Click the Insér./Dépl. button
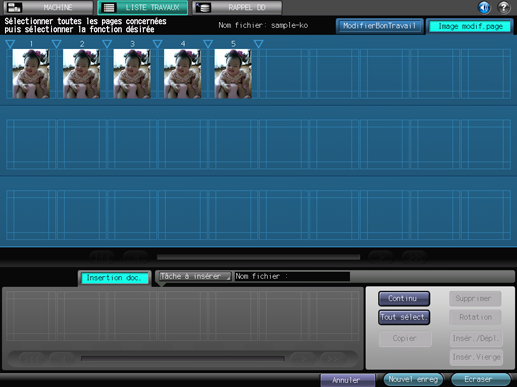This screenshot has width=517, height=387. [x=476, y=338]
